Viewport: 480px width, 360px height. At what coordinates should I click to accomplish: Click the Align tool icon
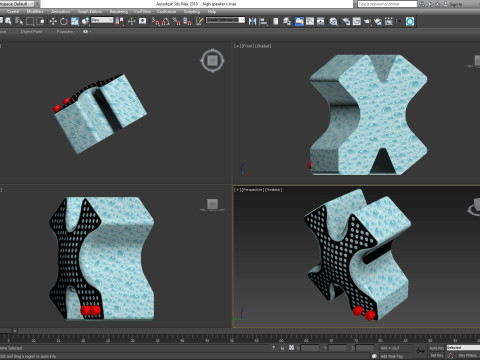click(263, 22)
